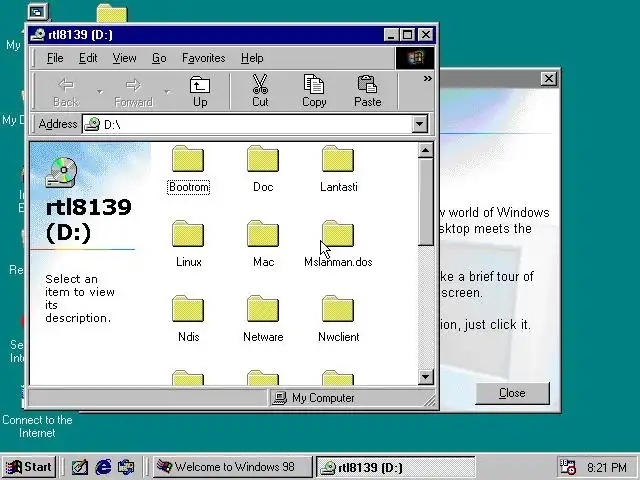Open the Address bar dropdown

coord(420,124)
